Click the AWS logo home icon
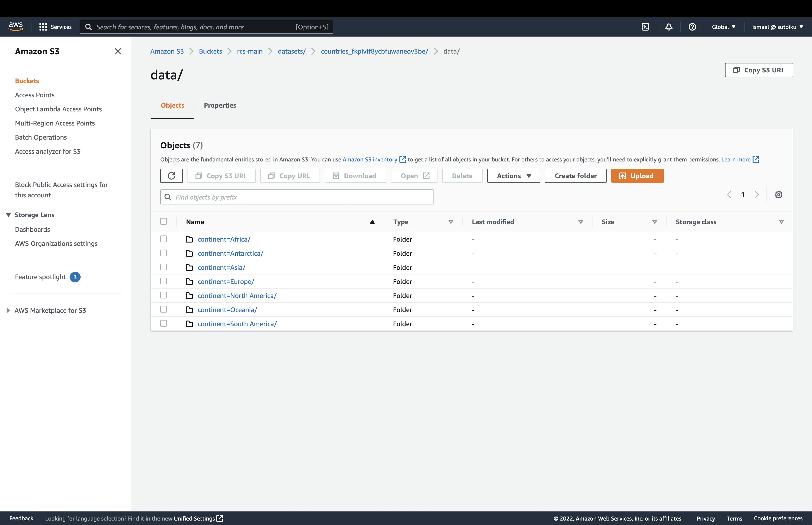 tap(16, 27)
